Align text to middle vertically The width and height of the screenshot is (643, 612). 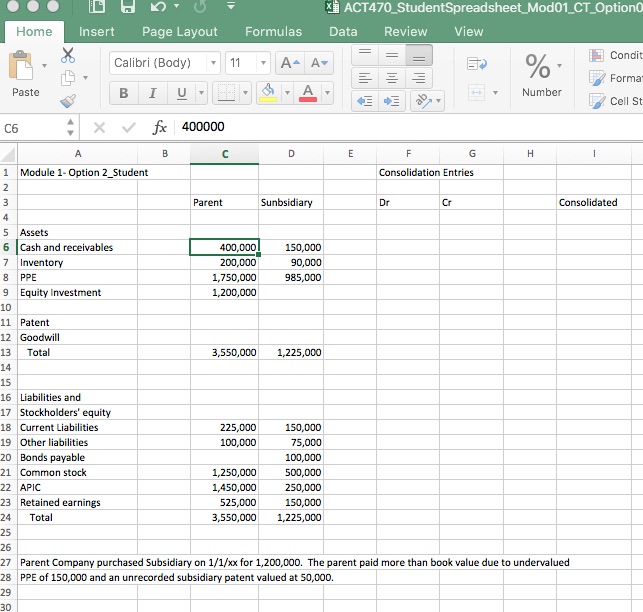tap(392, 55)
